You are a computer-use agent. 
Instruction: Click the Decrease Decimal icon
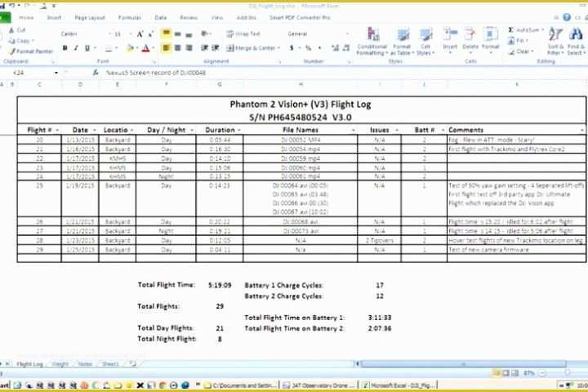point(346,47)
